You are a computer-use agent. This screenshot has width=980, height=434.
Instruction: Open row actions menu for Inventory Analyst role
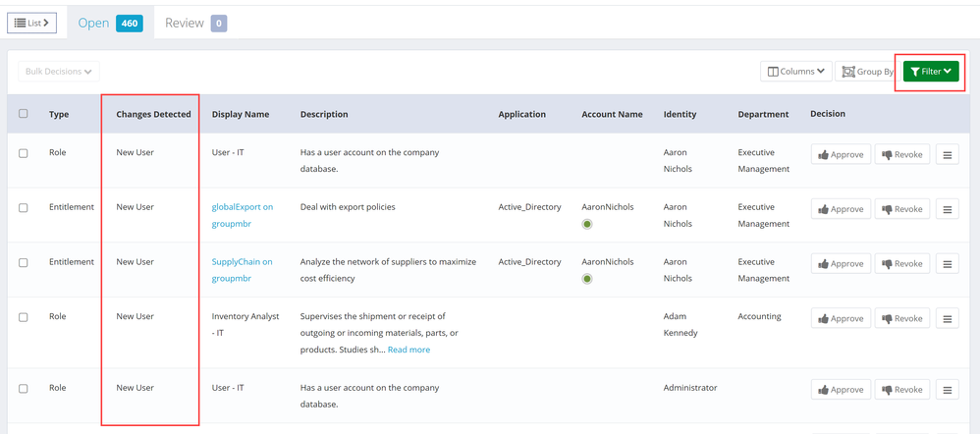[947, 319]
